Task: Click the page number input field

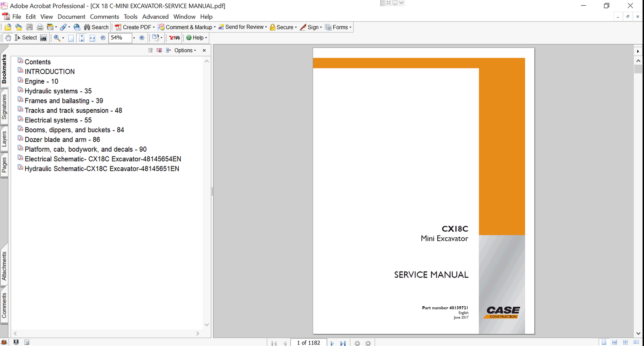Action: (x=309, y=343)
